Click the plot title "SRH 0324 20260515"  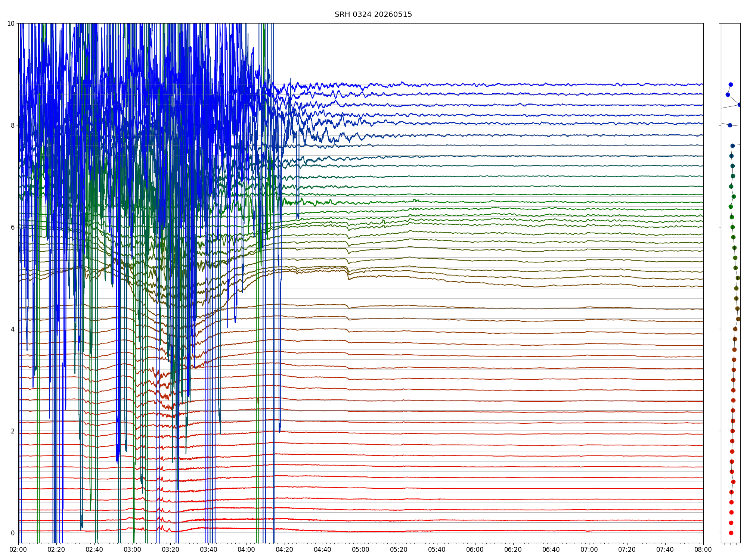tap(373, 15)
